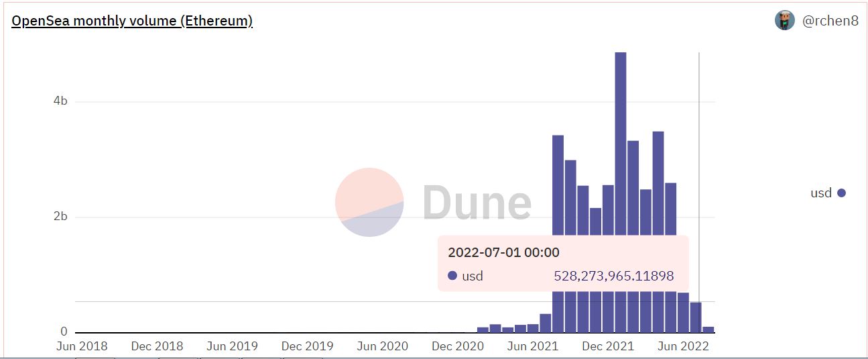Select the tallest bar, above 4b
Viewport: 868px width, 359px height.
(621, 192)
